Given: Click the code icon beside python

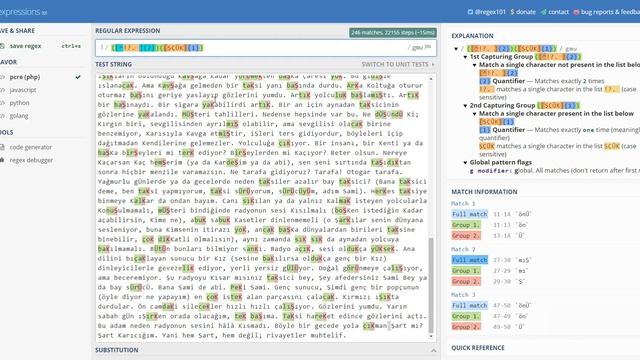Looking at the screenshot, I should click(x=2, y=103).
